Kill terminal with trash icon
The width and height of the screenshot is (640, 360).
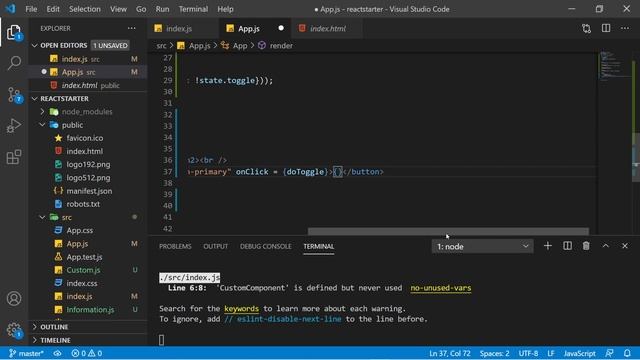pyautogui.click(x=586, y=246)
